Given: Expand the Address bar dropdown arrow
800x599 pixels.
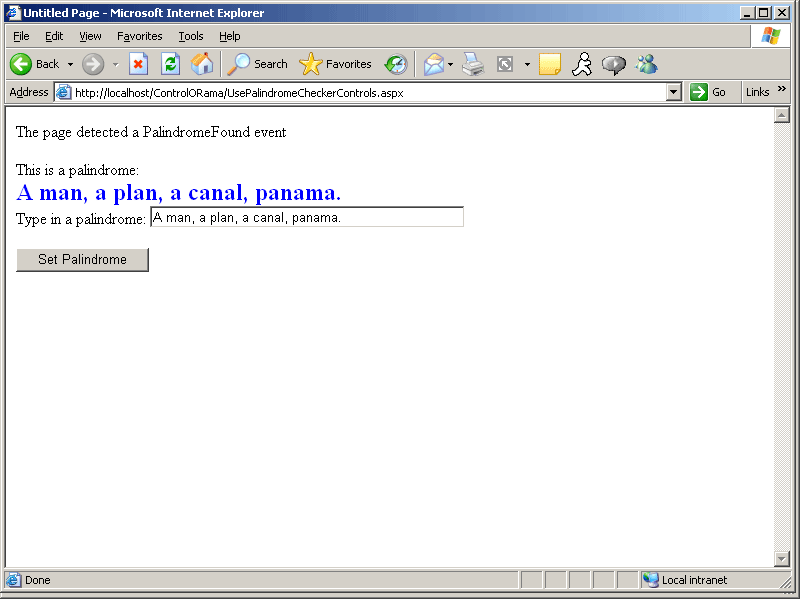Looking at the screenshot, I should pyautogui.click(x=673, y=93).
